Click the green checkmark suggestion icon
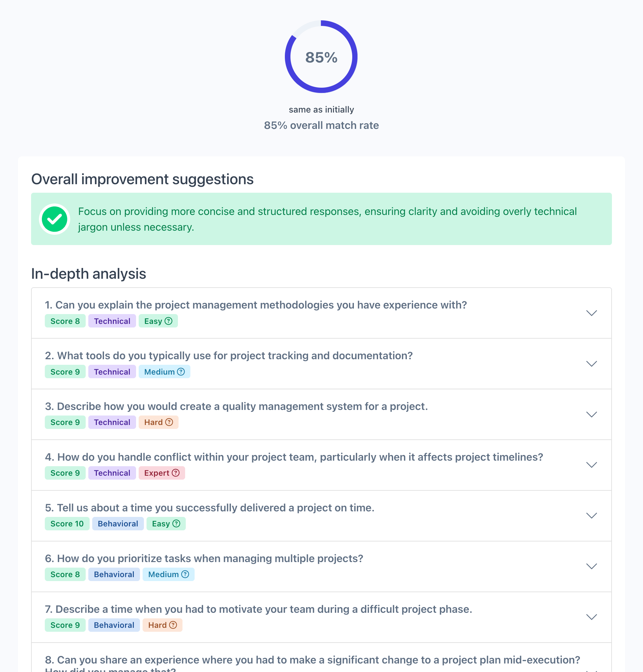The height and width of the screenshot is (672, 643). click(54, 219)
